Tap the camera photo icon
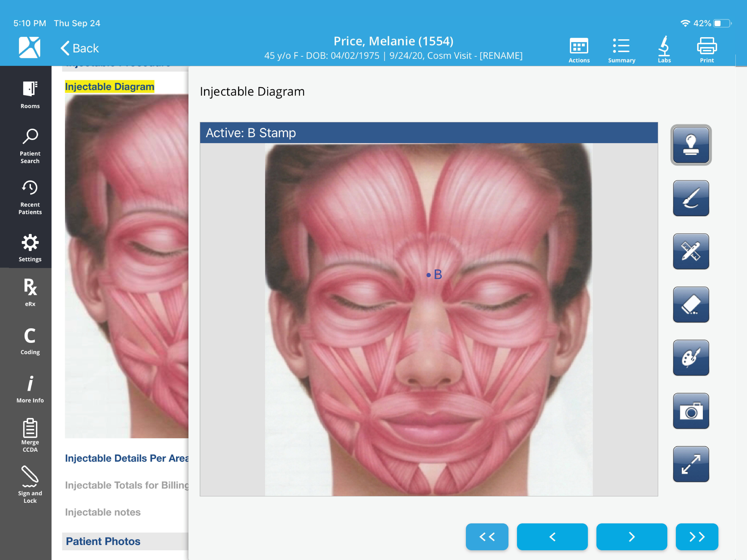The width and height of the screenshot is (747, 560). pos(691,411)
